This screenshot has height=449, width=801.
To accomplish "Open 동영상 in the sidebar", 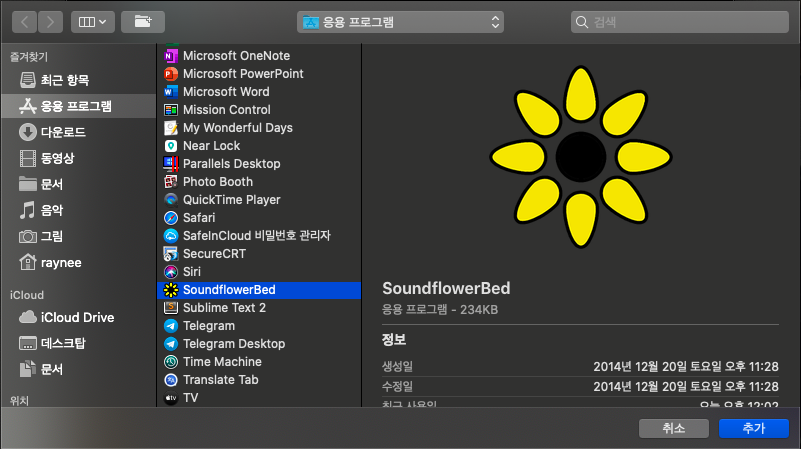I will 79,158.
